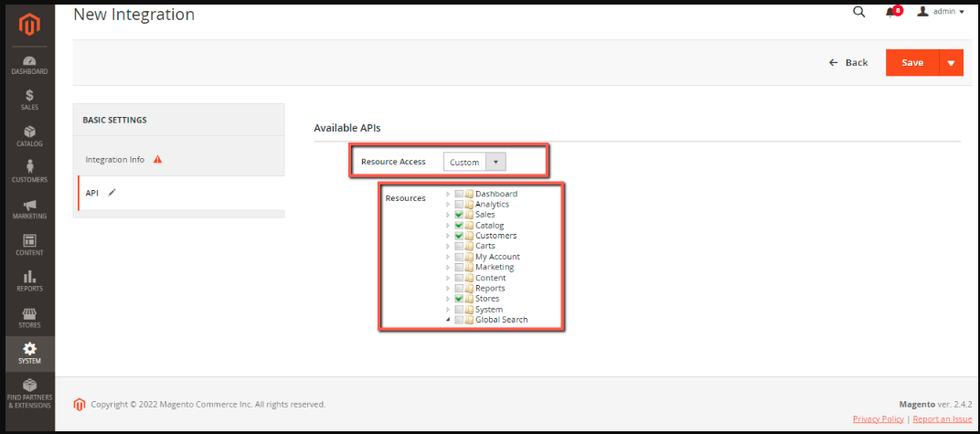
Task: Open the Customers sidebar menu
Action: click(x=28, y=173)
